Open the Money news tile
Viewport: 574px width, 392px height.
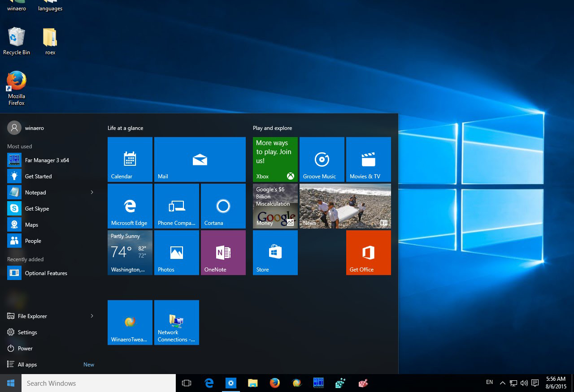(275, 206)
